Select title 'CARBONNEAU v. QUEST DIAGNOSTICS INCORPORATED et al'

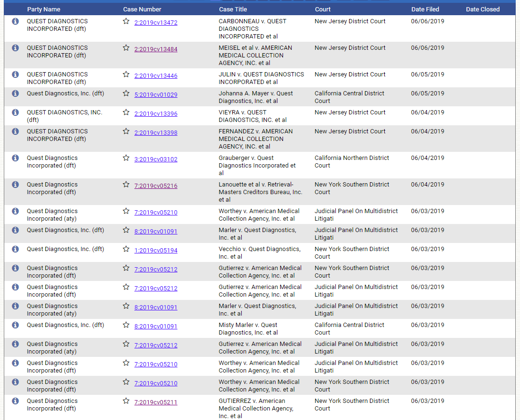[x=252, y=29]
